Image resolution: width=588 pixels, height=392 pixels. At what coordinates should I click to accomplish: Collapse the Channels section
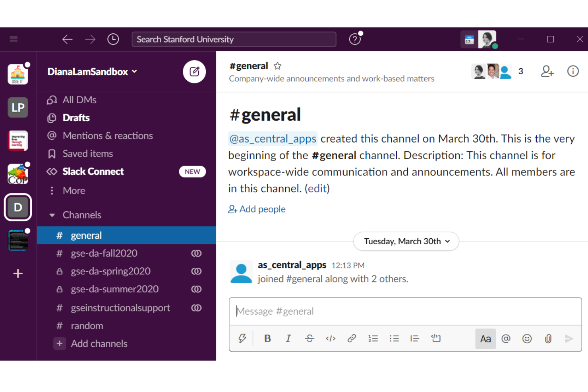pyautogui.click(x=52, y=215)
